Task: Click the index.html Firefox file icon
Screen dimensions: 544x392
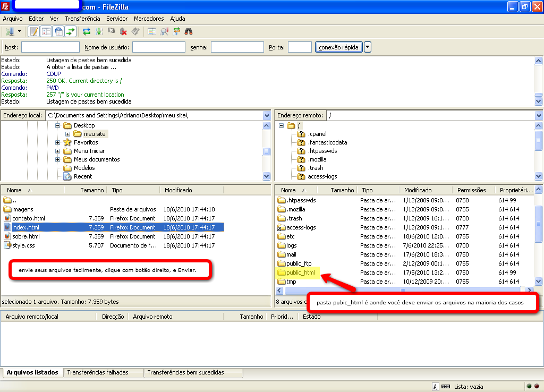Action: click(7, 227)
